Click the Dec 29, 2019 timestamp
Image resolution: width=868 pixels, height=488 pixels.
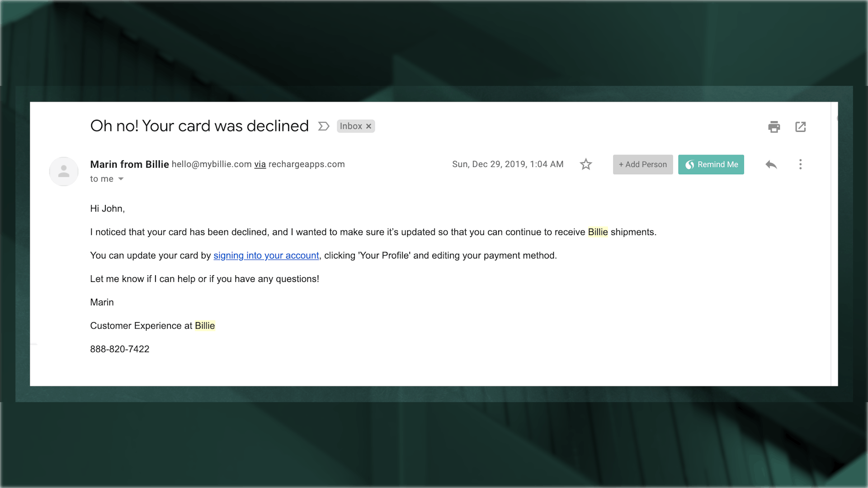pos(507,164)
